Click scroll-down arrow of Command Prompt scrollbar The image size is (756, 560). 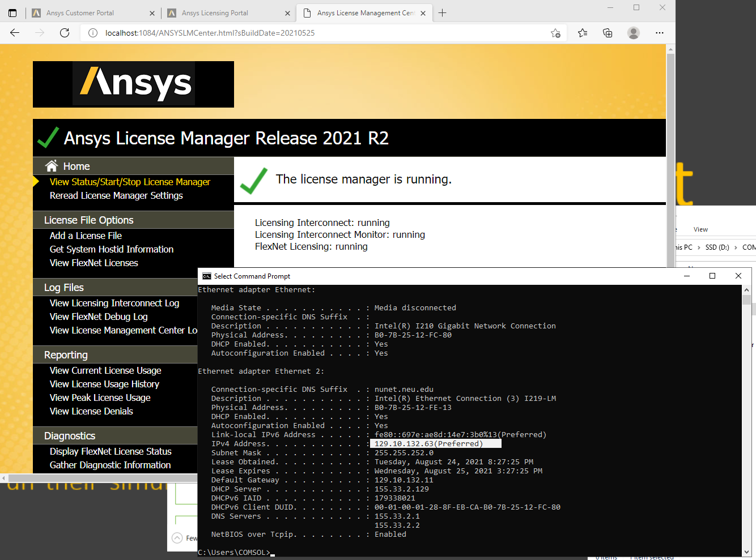[x=746, y=552]
